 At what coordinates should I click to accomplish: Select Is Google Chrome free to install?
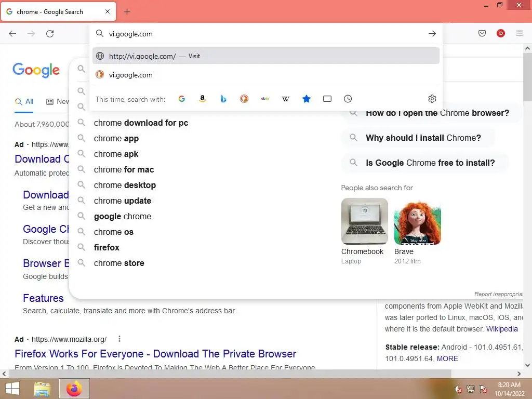click(425, 163)
